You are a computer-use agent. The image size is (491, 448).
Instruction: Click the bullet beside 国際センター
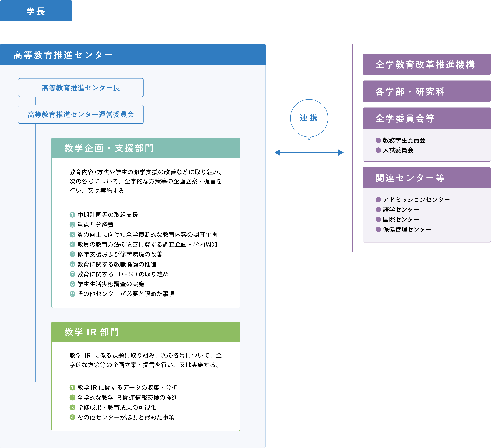378,219
